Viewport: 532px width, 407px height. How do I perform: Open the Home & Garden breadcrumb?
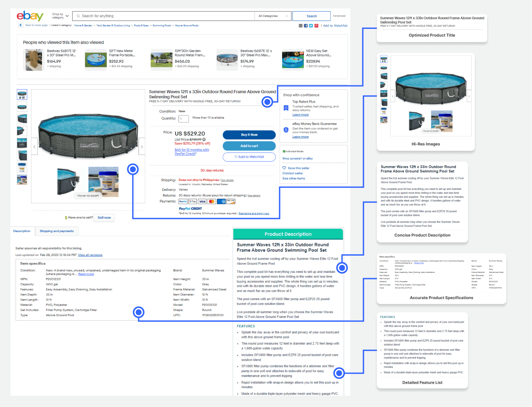(x=83, y=26)
